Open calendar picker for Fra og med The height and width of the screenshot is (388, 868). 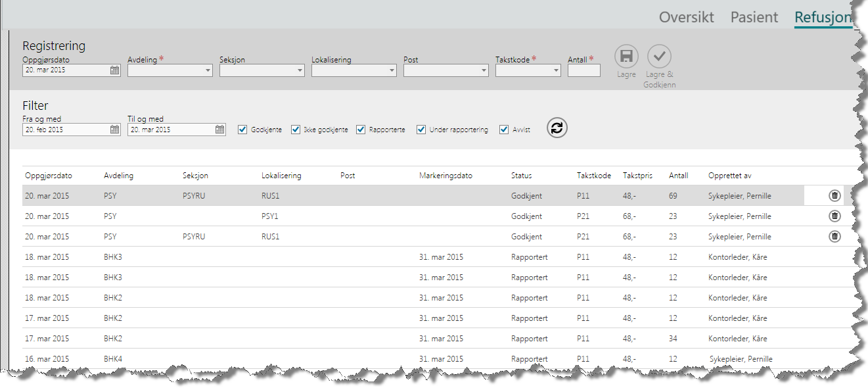coord(114,130)
